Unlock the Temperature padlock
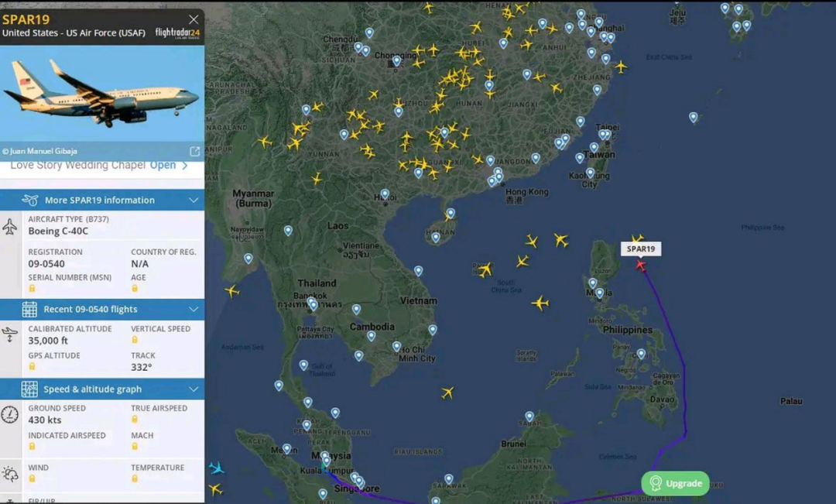This screenshot has width=836, height=504. click(133, 478)
